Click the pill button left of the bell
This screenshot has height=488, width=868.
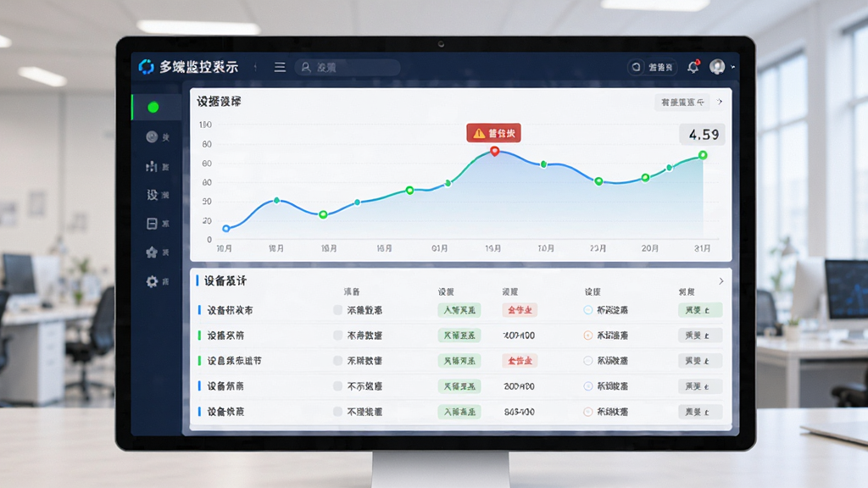tap(653, 67)
